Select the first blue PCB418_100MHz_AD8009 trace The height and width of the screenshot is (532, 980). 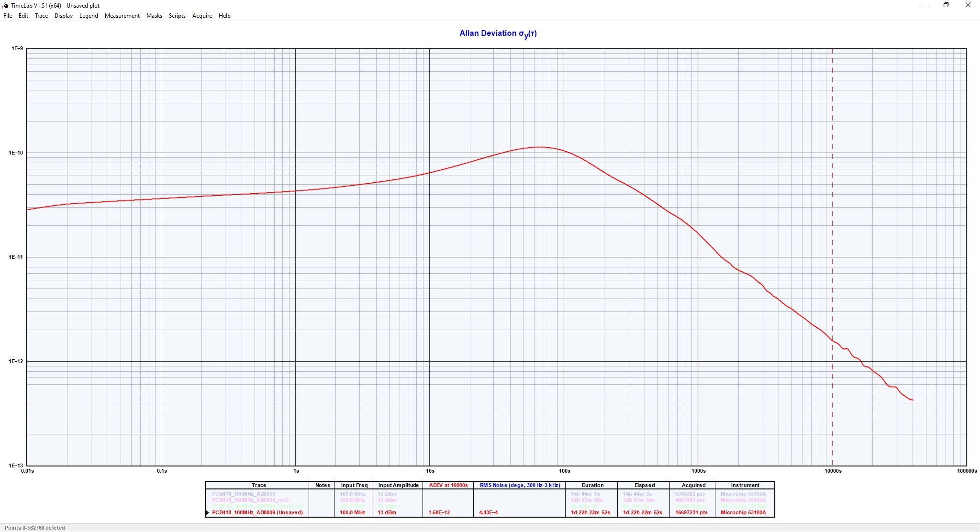coord(244,494)
